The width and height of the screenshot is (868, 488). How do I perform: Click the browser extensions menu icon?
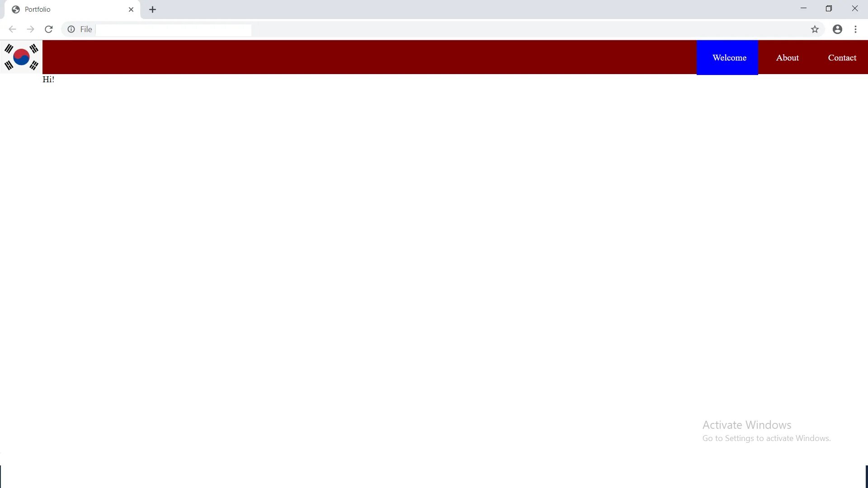point(855,29)
